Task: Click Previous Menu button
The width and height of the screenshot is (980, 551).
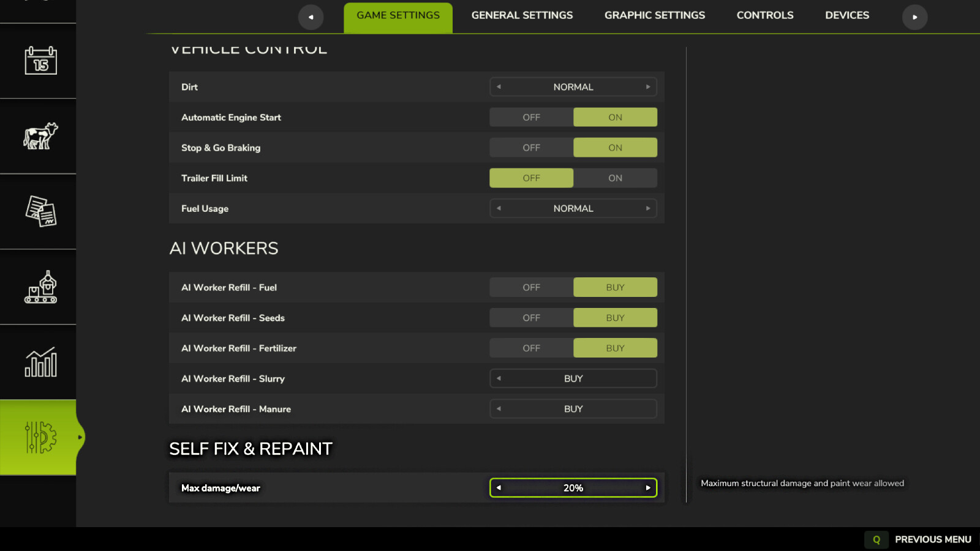Action: point(932,539)
